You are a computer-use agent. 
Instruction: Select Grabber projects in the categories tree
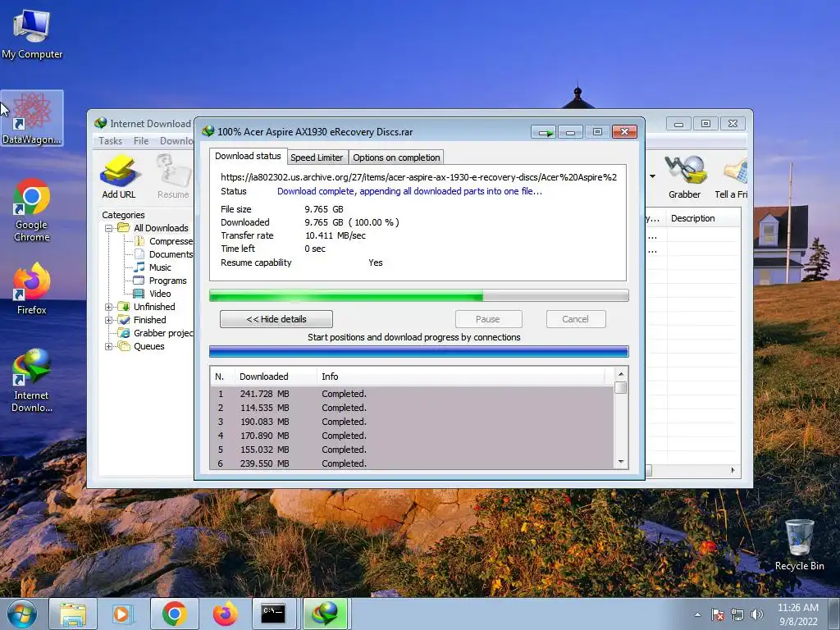coord(157,333)
